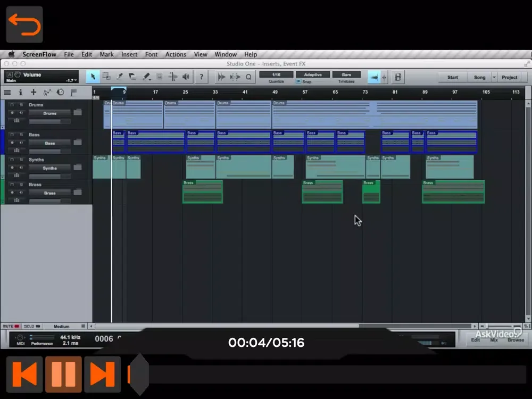532x399 pixels.
Task: Click the Project page button
Action: (x=510, y=77)
